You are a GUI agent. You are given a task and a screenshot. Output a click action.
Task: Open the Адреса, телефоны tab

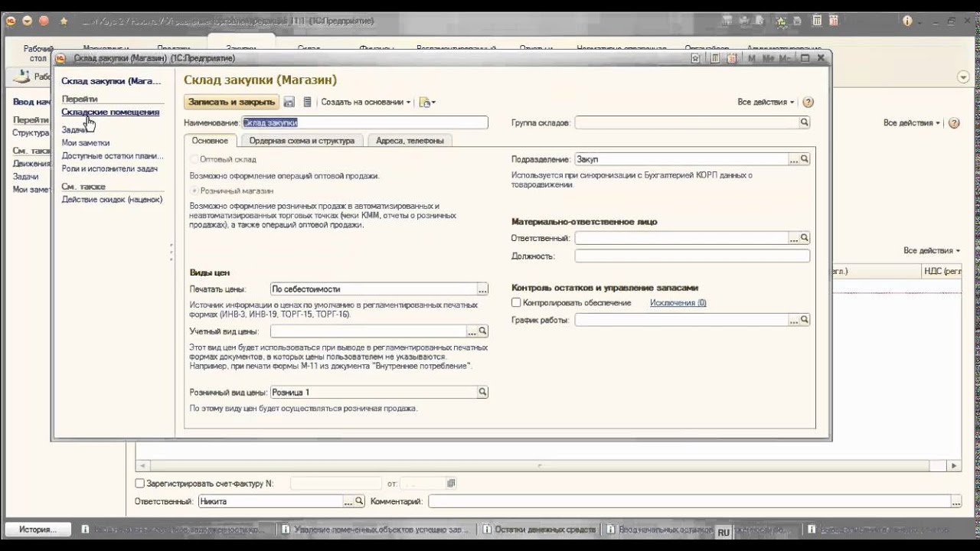coord(410,141)
